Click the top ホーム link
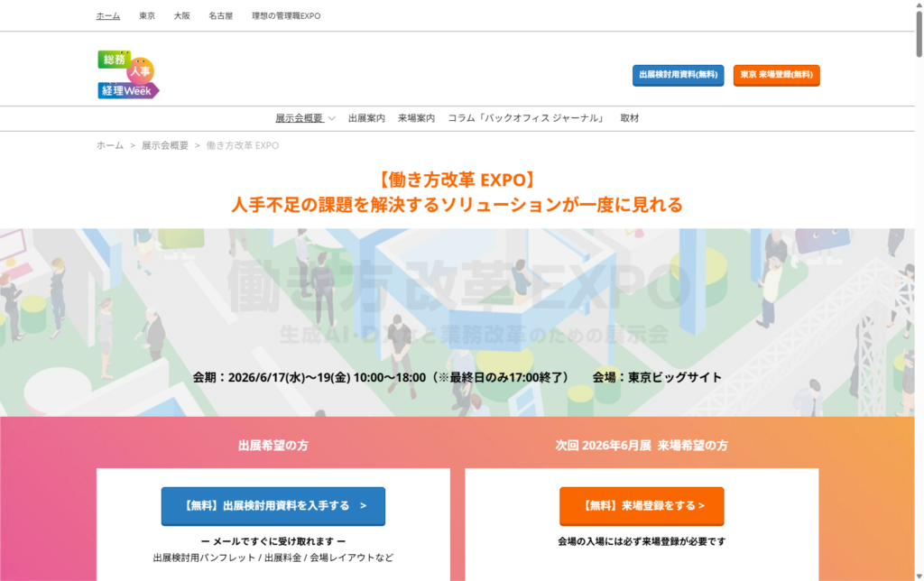 pyautogui.click(x=108, y=16)
